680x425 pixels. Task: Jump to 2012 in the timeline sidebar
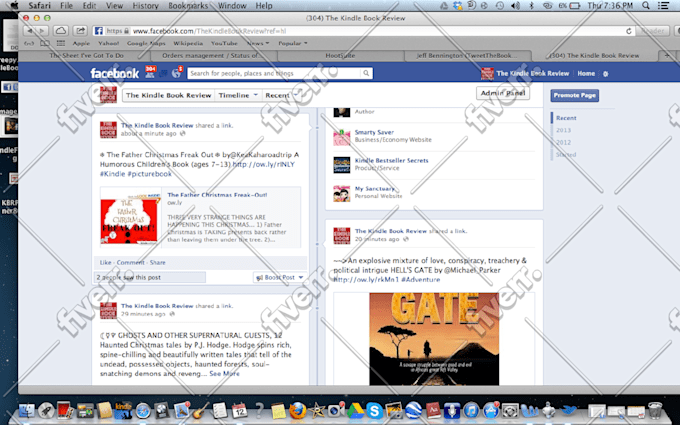(x=563, y=142)
